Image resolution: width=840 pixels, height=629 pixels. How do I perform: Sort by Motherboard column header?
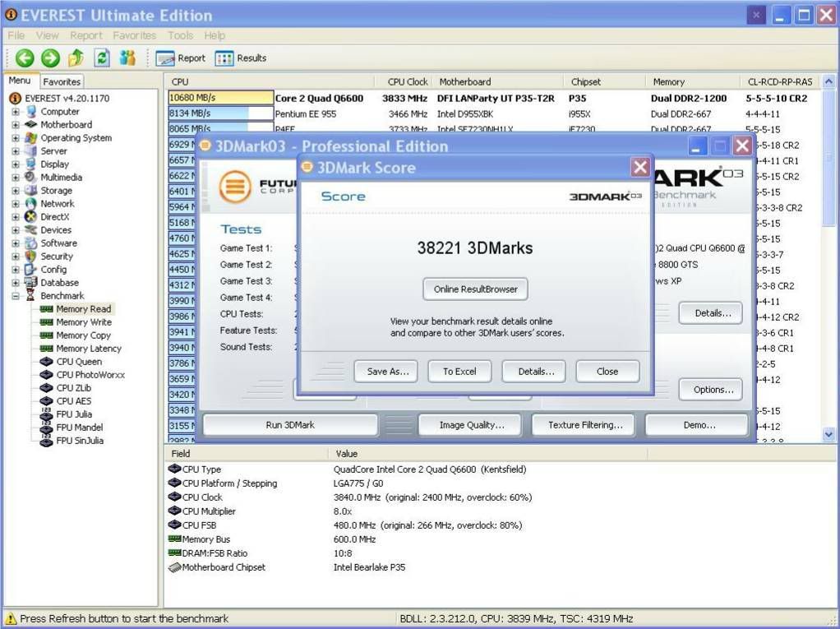click(498, 82)
